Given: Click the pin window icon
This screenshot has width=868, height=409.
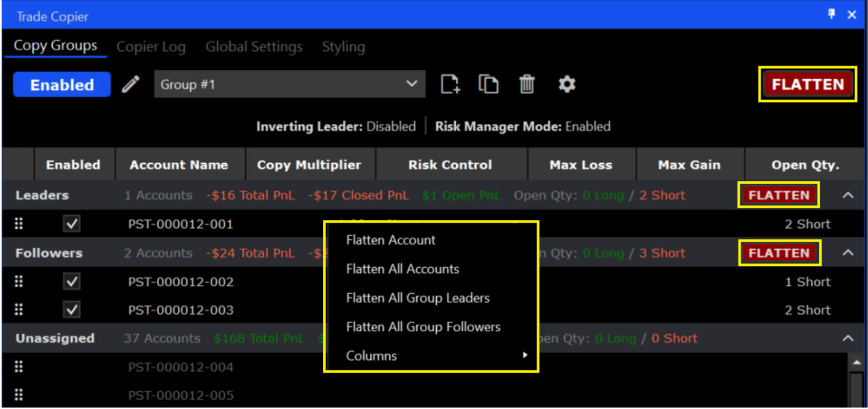Looking at the screenshot, I should pyautogui.click(x=831, y=14).
